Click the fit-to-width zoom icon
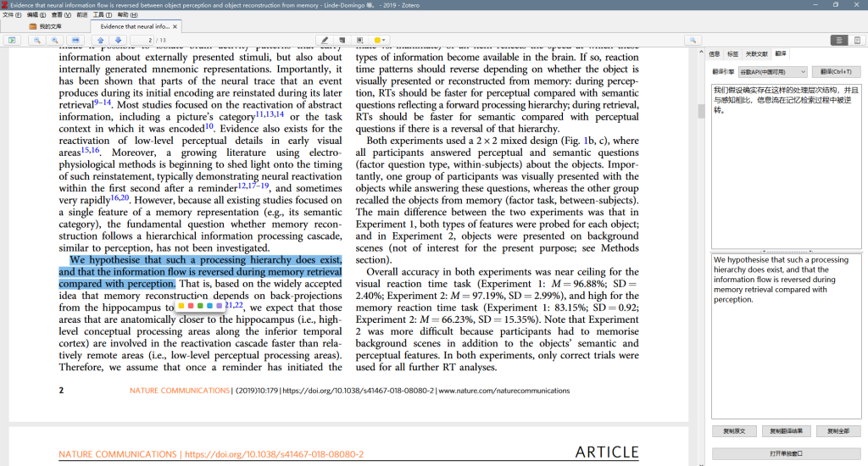The height and width of the screenshot is (466, 868). (75, 40)
